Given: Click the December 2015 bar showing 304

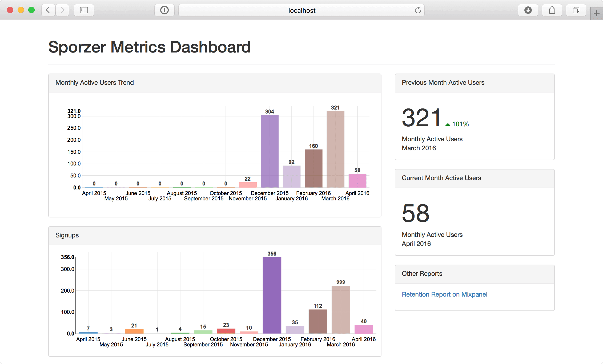Looking at the screenshot, I should click(x=270, y=151).
